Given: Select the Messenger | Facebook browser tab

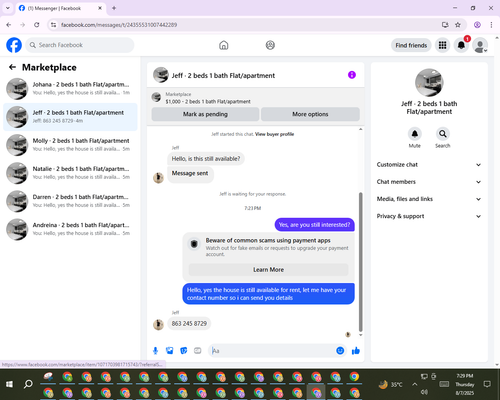Looking at the screenshot, I should click(61, 8).
